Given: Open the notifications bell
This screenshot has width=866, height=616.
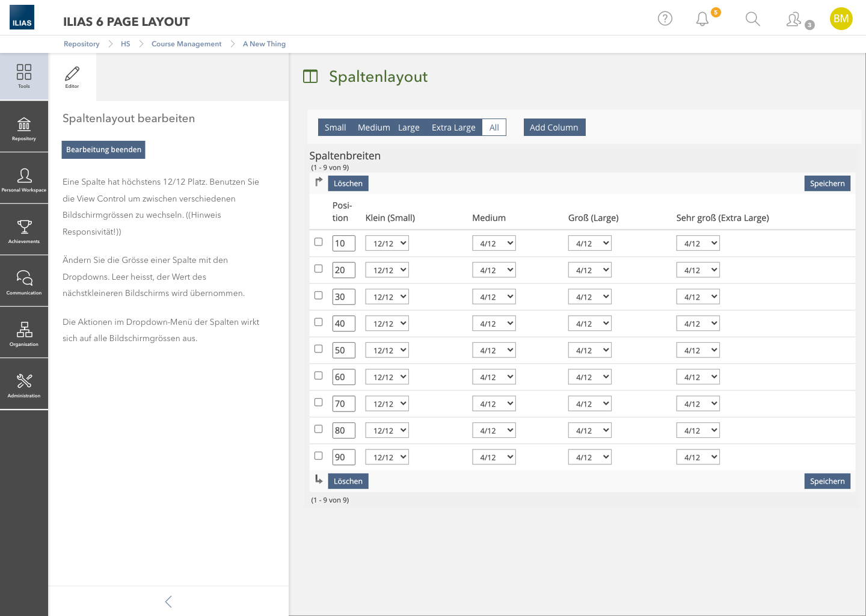Looking at the screenshot, I should pyautogui.click(x=702, y=19).
